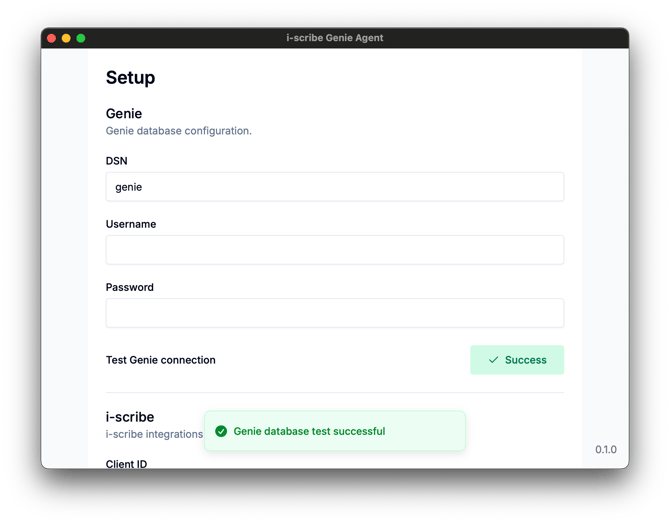The width and height of the screenshot is (670, 523).
Task: Click the 0.1.0 version number
Action: (606, 450)
